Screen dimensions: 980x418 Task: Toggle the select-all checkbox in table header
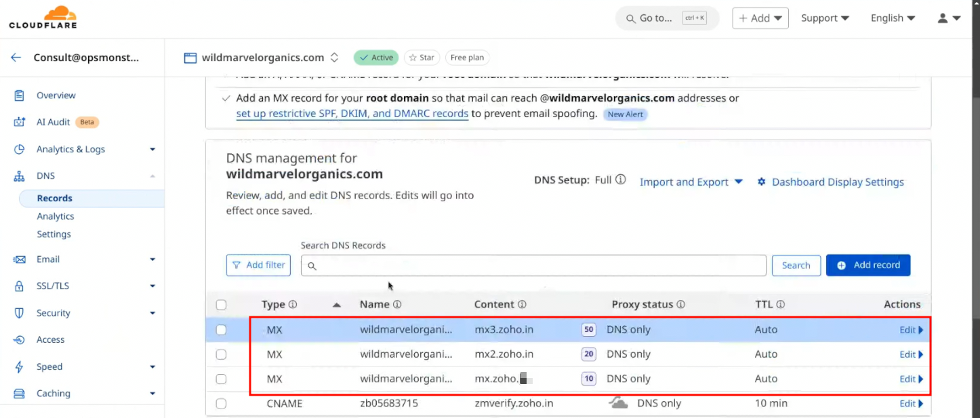(x=221, y=305)
